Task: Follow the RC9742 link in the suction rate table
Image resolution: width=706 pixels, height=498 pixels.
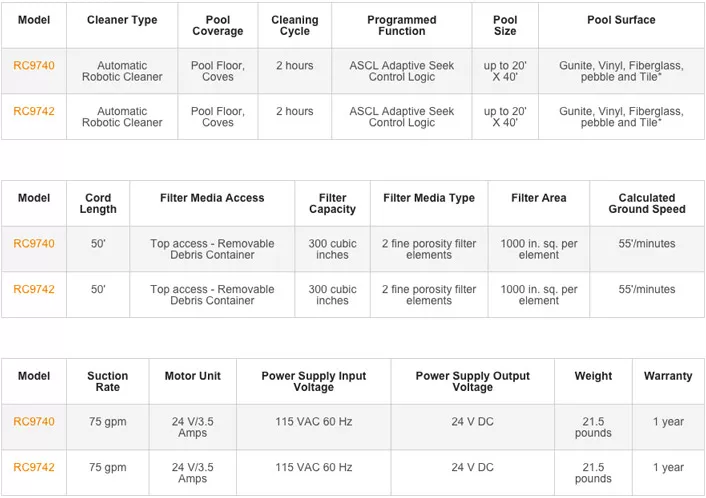Action: tap(34, 467)
